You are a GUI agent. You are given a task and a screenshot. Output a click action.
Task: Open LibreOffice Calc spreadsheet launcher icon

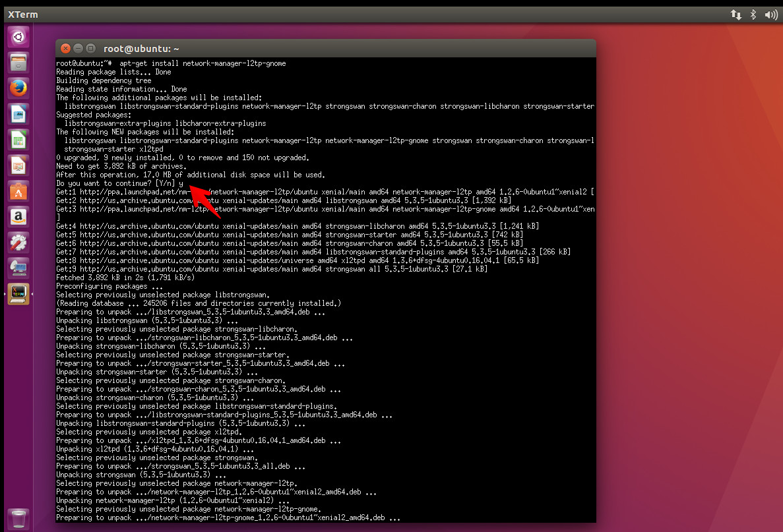18,140
